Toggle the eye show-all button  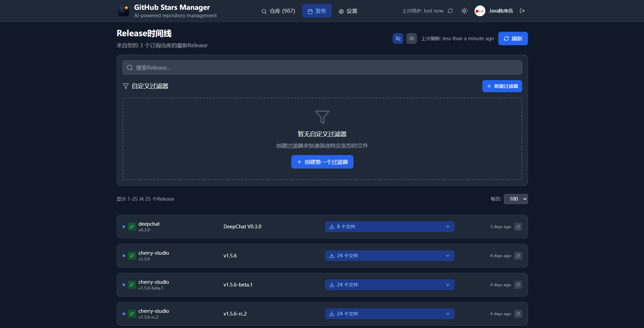(x=412, y=39)
